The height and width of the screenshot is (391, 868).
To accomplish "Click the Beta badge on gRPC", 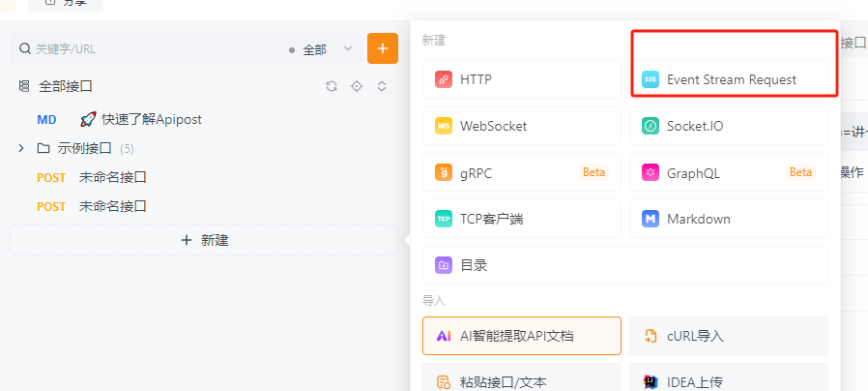I will click(594, 172).
